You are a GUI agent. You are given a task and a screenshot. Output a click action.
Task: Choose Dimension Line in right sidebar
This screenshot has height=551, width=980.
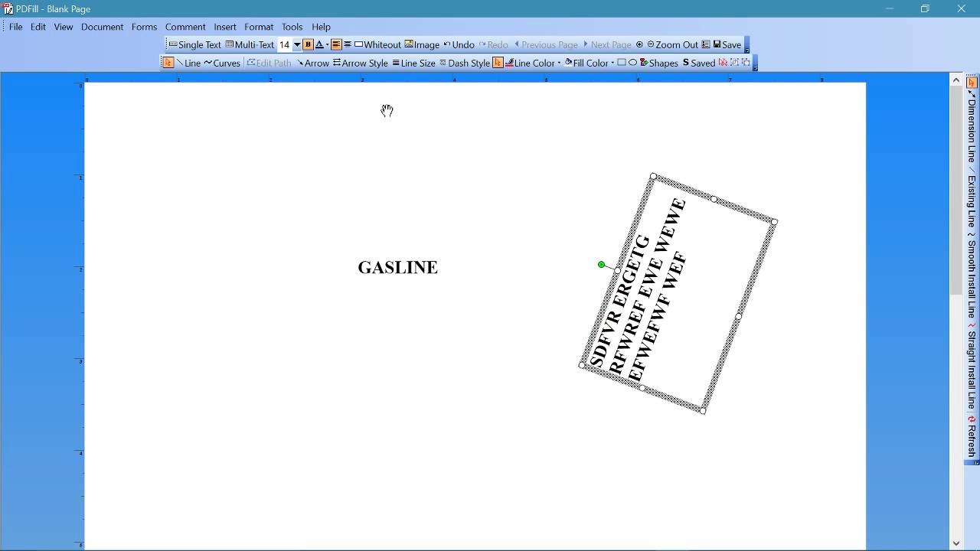972,127
